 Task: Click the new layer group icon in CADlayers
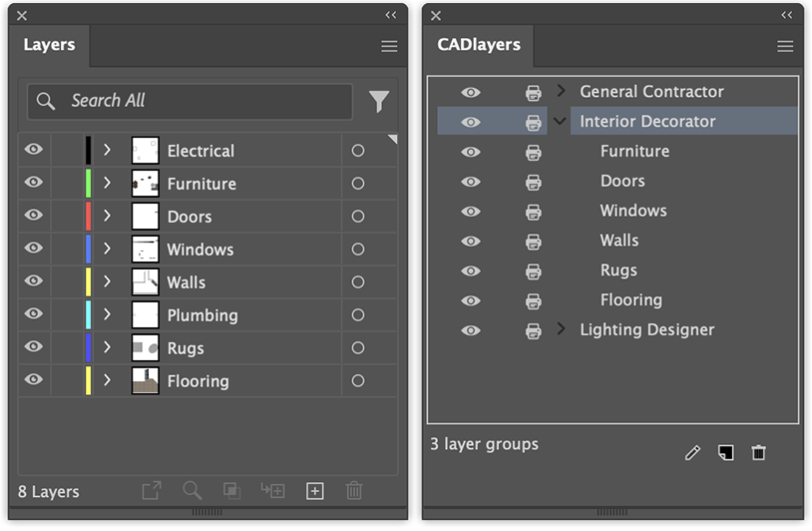pyautogui.click(x=725, y=453)
